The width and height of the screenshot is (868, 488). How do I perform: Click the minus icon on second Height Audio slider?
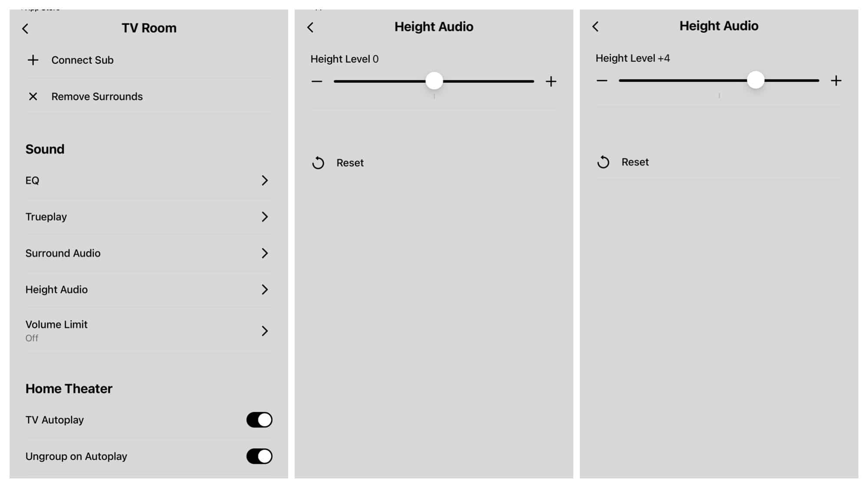(x=602, y=80)
